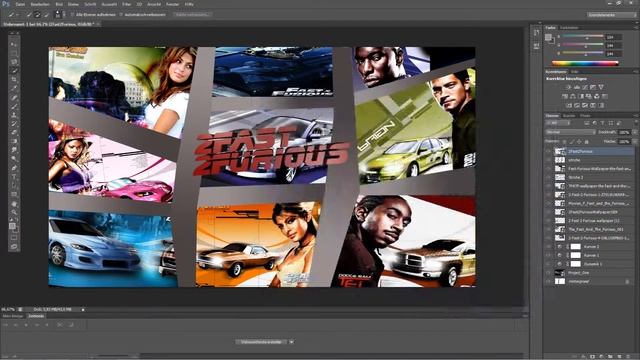Switch to the Mini Bridge tab
Screen dimensions: 640x360
point(13,316)
